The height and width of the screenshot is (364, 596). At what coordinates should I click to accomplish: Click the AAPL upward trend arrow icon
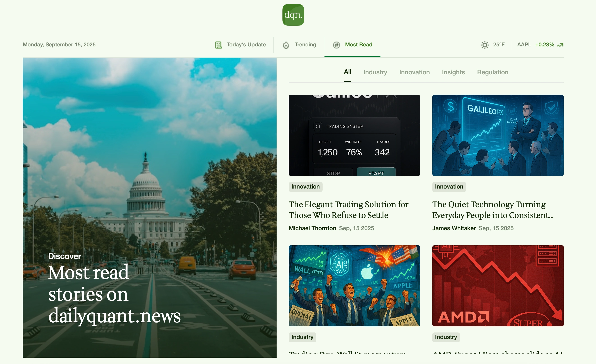560,45
